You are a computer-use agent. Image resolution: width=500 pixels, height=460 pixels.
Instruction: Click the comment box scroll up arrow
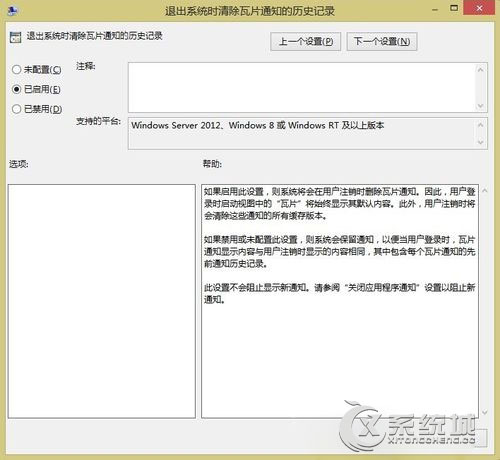point(480,69)
